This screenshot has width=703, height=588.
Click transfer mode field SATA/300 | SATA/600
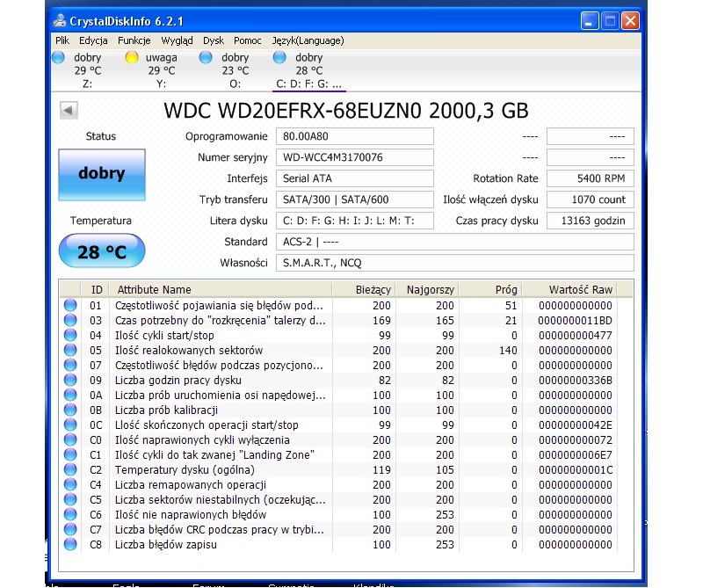(x=355, y=200)
